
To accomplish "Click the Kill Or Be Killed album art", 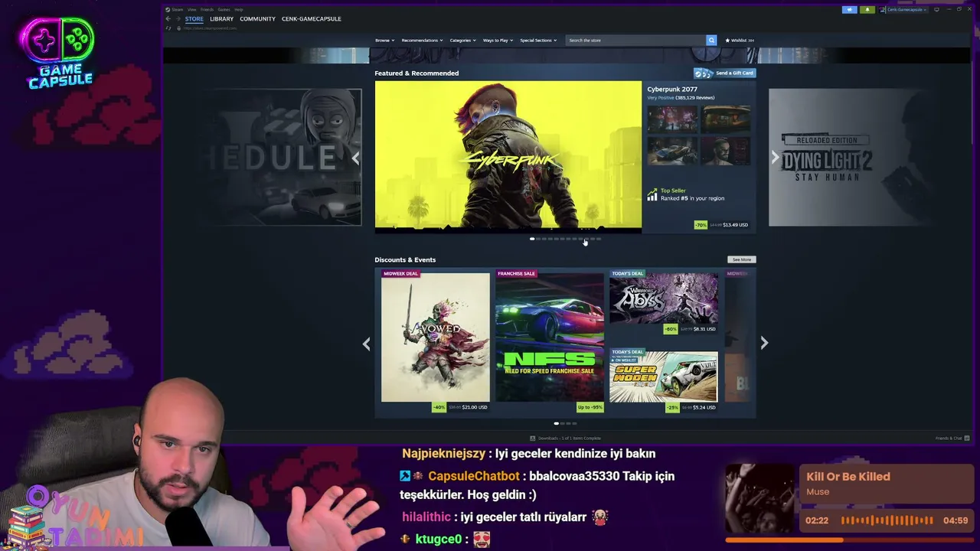I will pyautogui.click(x=759, y=498).
